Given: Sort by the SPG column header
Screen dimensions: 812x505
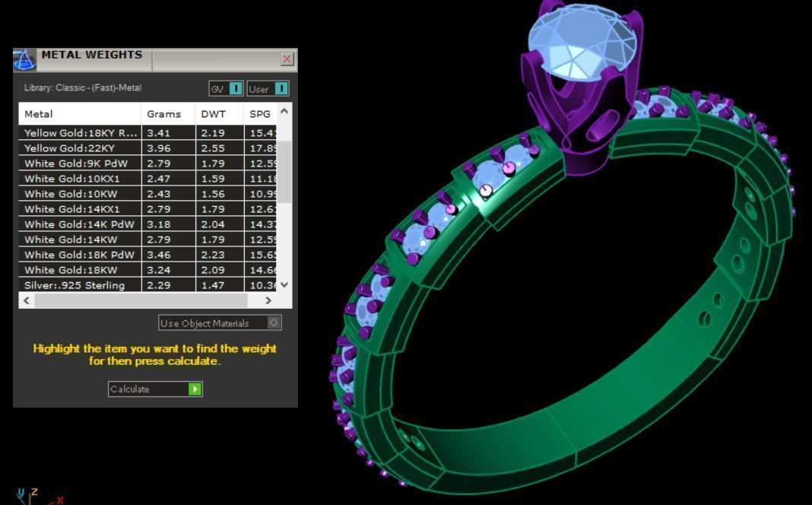Looking at the screenshot, I should point(260,114).
